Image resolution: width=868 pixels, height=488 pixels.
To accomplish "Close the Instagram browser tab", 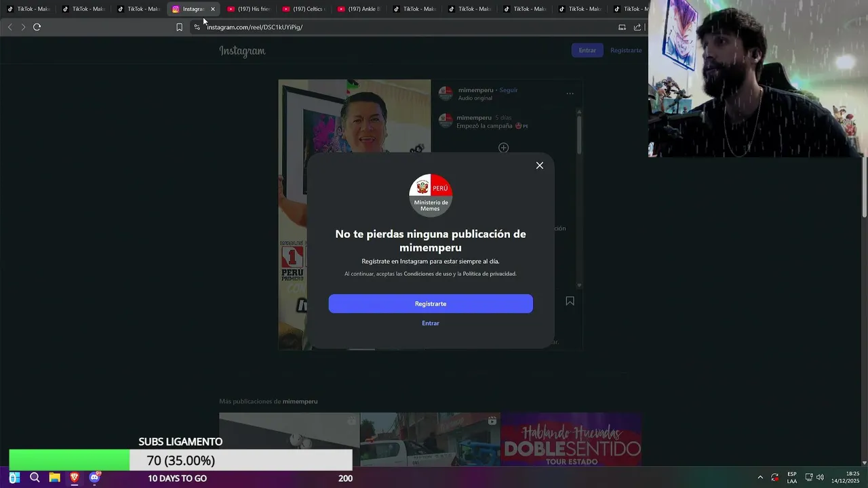I will point(213,9).
